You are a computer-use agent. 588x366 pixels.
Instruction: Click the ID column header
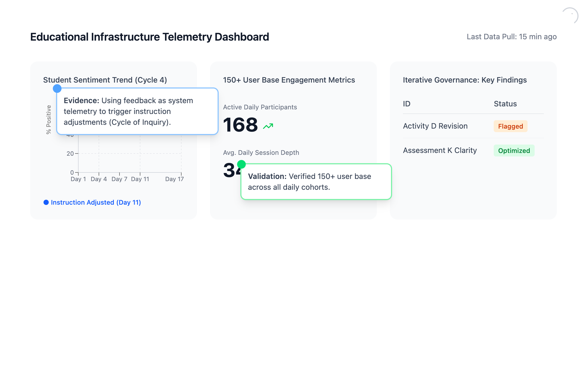pyautogui.click(x=406, y=104)
